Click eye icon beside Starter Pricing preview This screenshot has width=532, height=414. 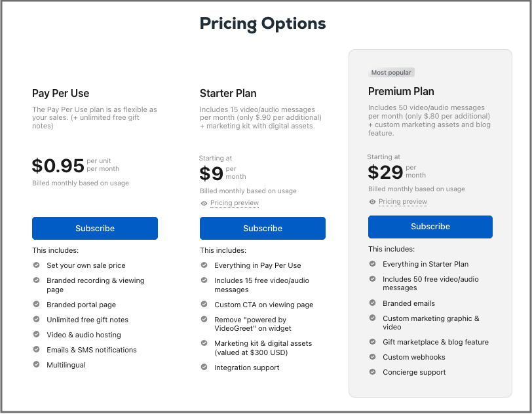click(204, 203)
